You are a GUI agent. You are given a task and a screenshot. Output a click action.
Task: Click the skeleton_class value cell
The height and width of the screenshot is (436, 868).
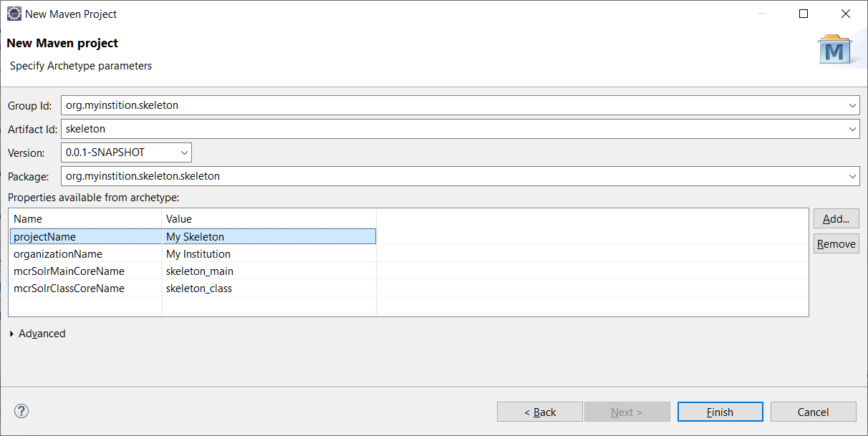click(x=269, y=288)
